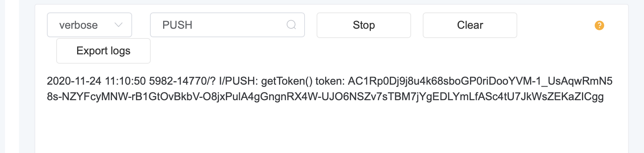Click the getToken() text in the log

click(x=287, y=81)
